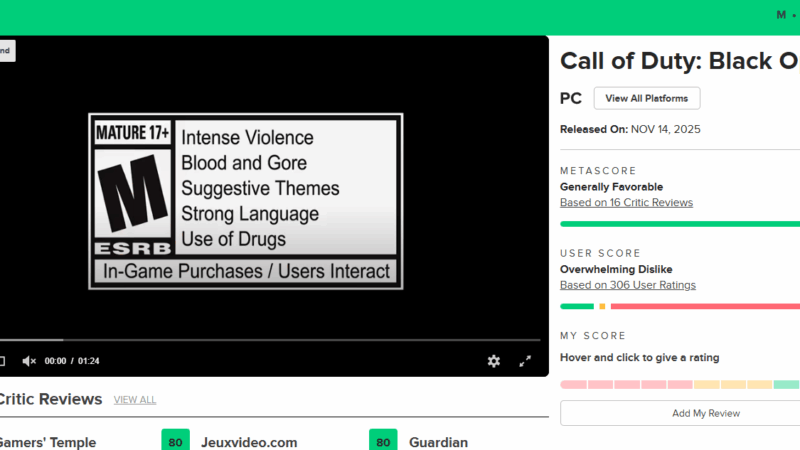Click the PC platform label
The image size is (800, 450).
[x=570, y=98]
